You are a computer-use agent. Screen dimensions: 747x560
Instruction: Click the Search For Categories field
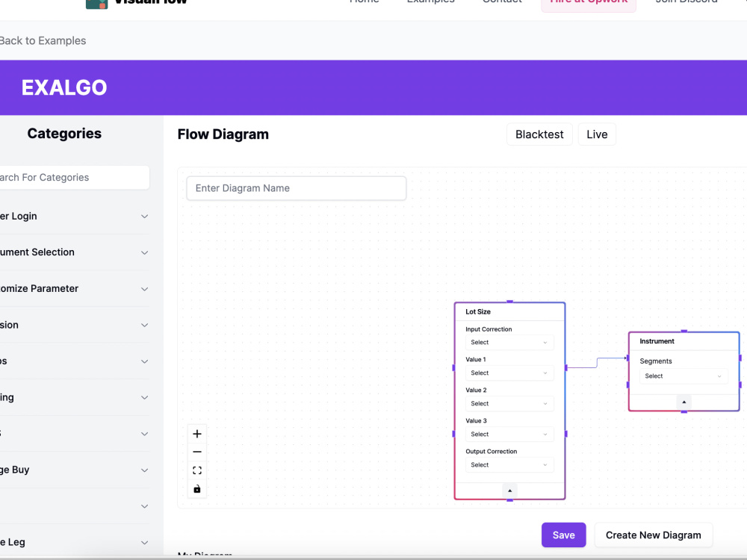(74, 178)
